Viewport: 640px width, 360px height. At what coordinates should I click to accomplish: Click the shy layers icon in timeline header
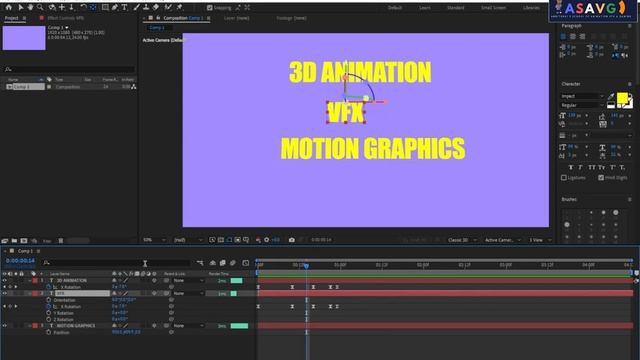(213, 263)
